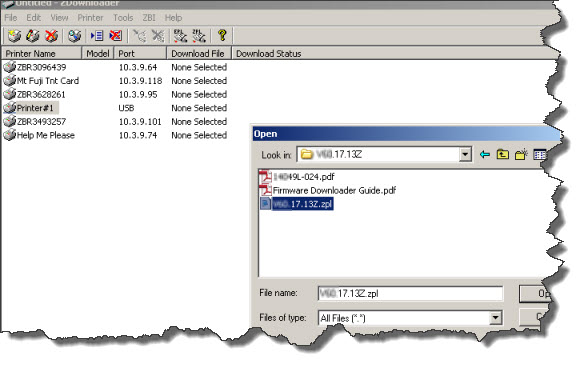This screenshot has width=587, height=367.
Task: Click the ZPL download toolbar icon
Action: 199,36
